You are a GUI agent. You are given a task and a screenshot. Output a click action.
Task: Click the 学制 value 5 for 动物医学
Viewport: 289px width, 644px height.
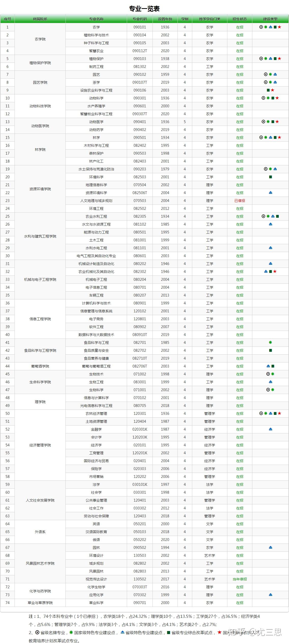coord(185,122)
